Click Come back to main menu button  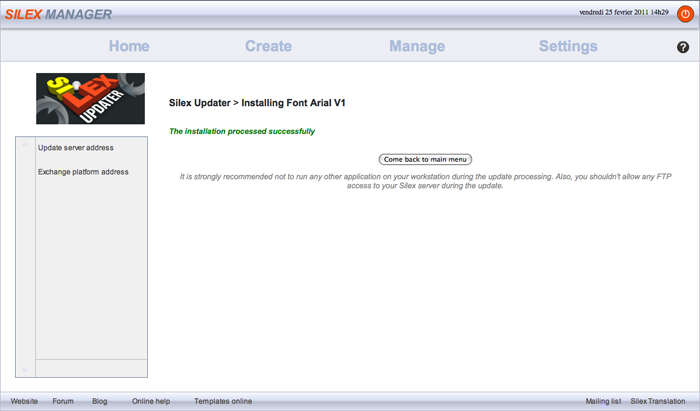point(425,159)
